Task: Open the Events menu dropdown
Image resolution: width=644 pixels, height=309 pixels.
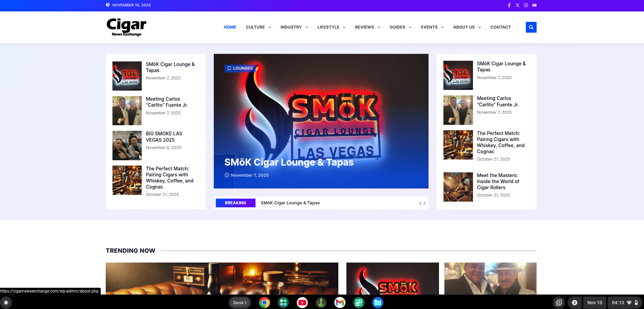Action: pos(432,27)
